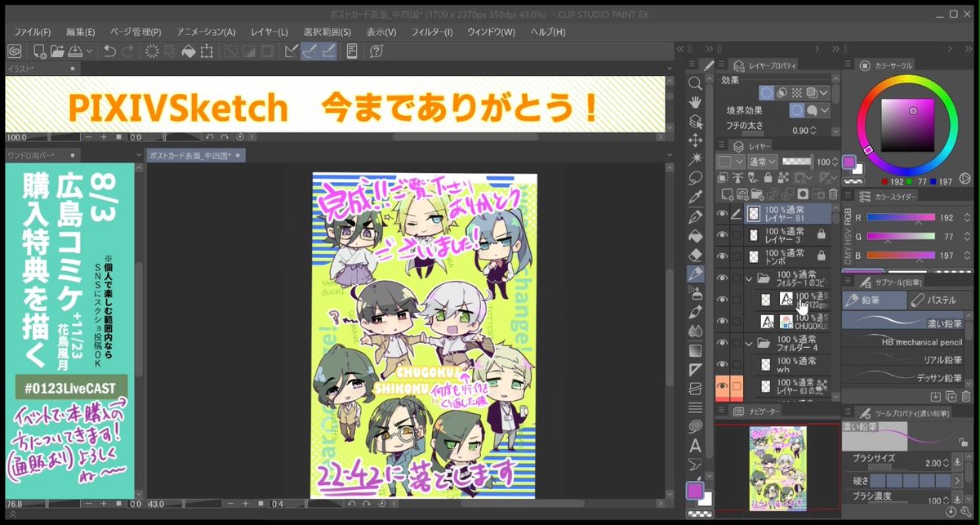The width and height of the screenshot is (980, 525).
Task: Select the Eraser tool
Action: pyautogui.click(x=695, y=255)
